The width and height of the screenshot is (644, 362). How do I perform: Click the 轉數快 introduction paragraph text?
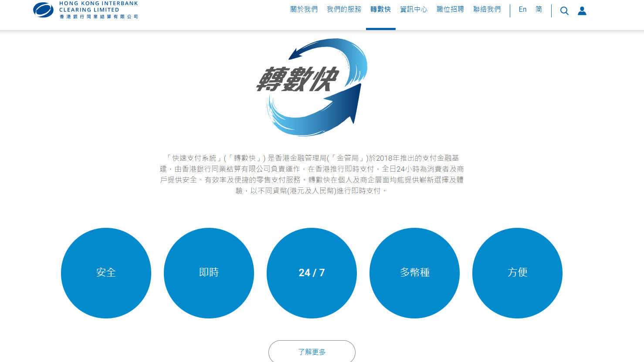312,174
